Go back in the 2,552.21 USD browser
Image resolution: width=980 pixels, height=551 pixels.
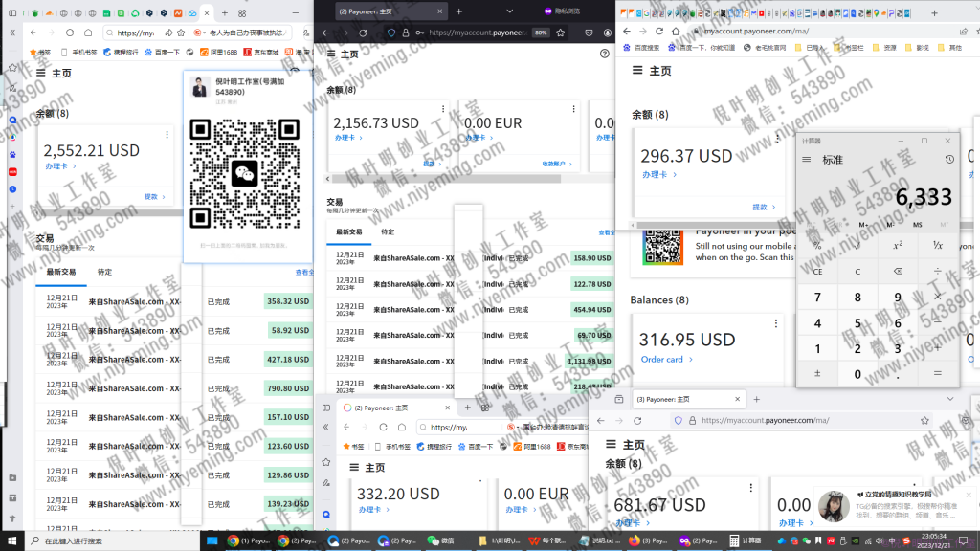(33, 33)
